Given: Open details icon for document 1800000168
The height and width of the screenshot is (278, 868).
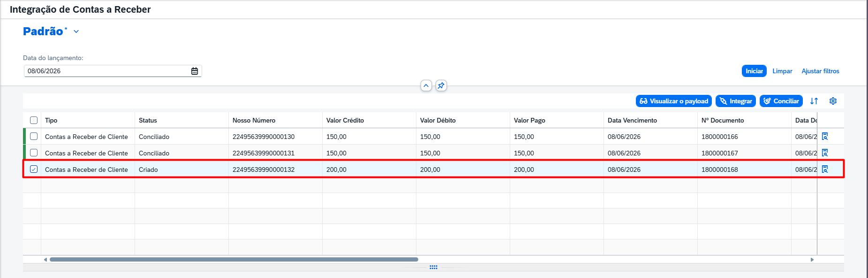Looking at the screenshot, I should pos(825,169).
